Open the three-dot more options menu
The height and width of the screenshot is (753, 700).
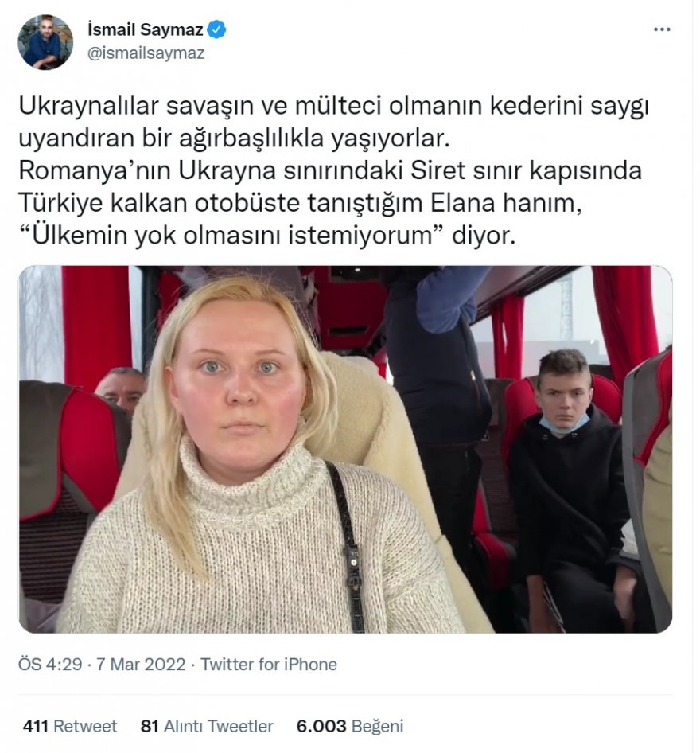662,29
